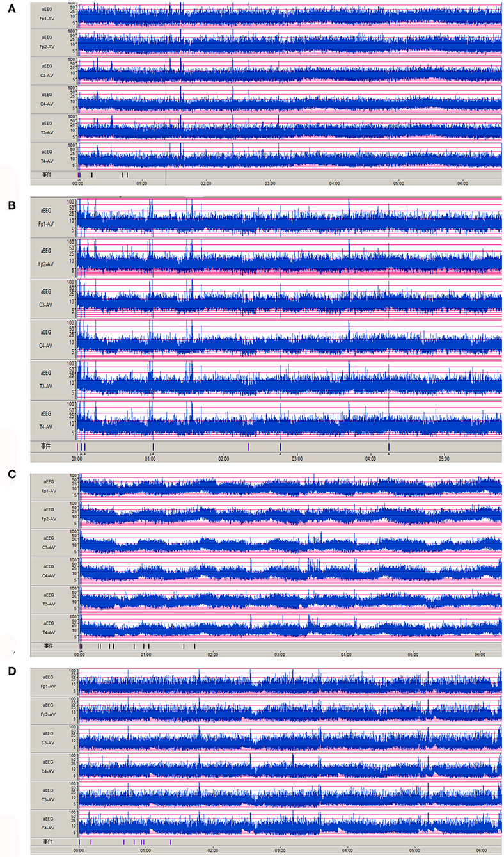Screen dimensions: 504x857
Task: Select the Fp1-AV channel label in panel B
Action: click(x=46, y=223)
